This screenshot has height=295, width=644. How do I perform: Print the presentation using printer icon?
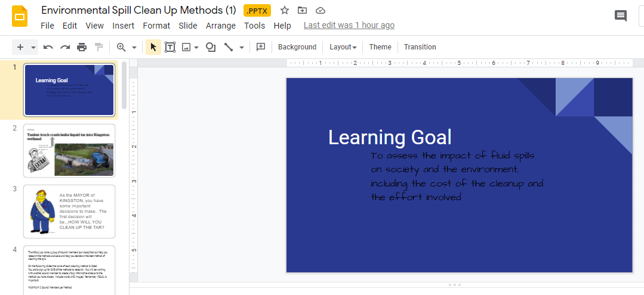point(82,47)
